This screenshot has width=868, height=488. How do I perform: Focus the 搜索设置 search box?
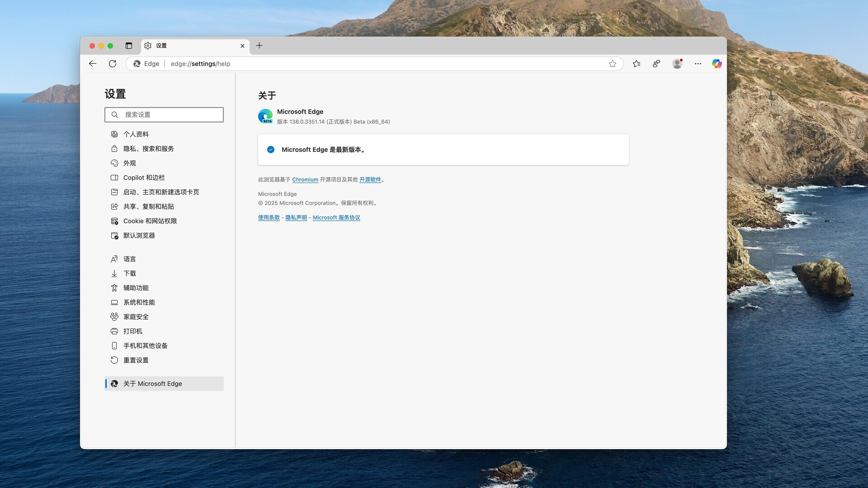tap(164, 115)
